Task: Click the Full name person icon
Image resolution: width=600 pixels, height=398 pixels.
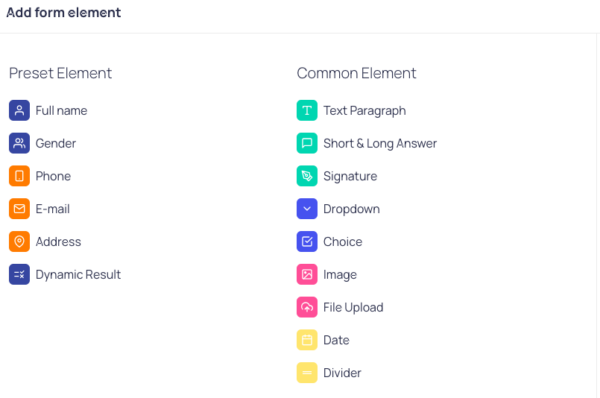Action: point(19,111)
